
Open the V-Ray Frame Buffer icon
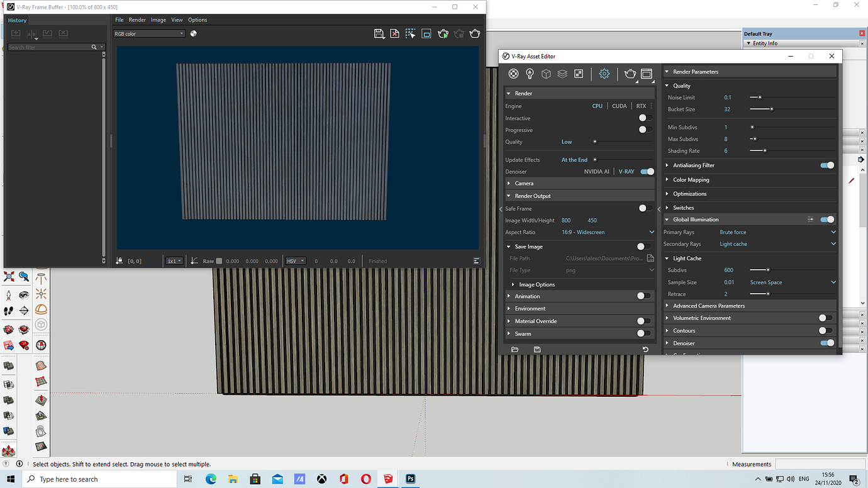[x=646, y=74]
